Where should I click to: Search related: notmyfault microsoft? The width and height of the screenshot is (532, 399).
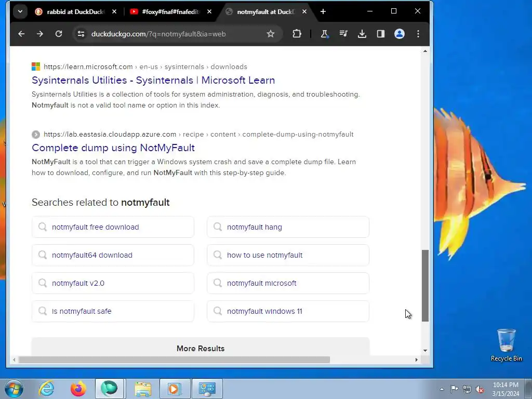[x=288, y=283]
